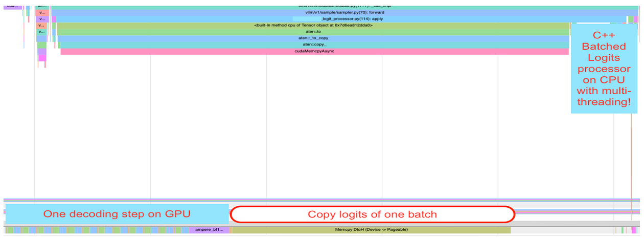Select the Memcpy DtoH (Device -> Pageable) slice

(371, 230)
